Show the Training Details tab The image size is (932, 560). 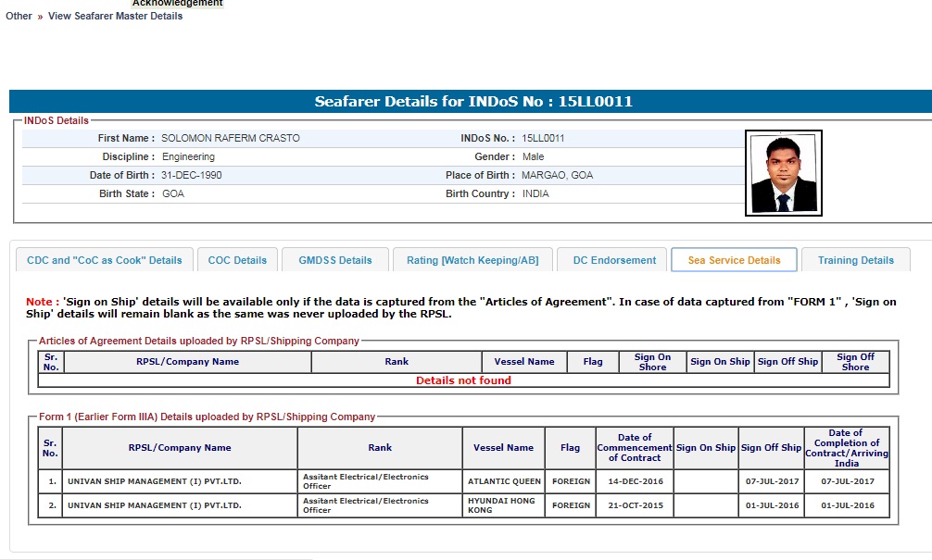tap(855, 260)
